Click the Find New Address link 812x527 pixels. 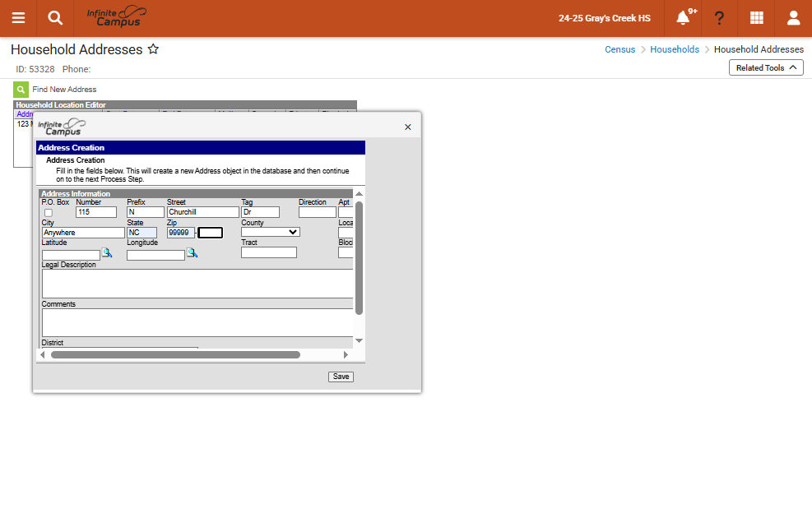[x=64, y=90]
